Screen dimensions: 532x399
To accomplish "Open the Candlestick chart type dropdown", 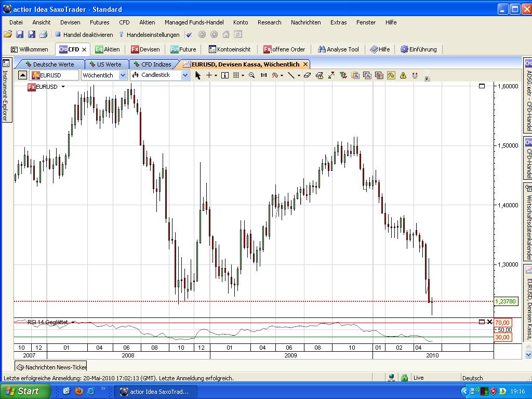I will [185, 75].
